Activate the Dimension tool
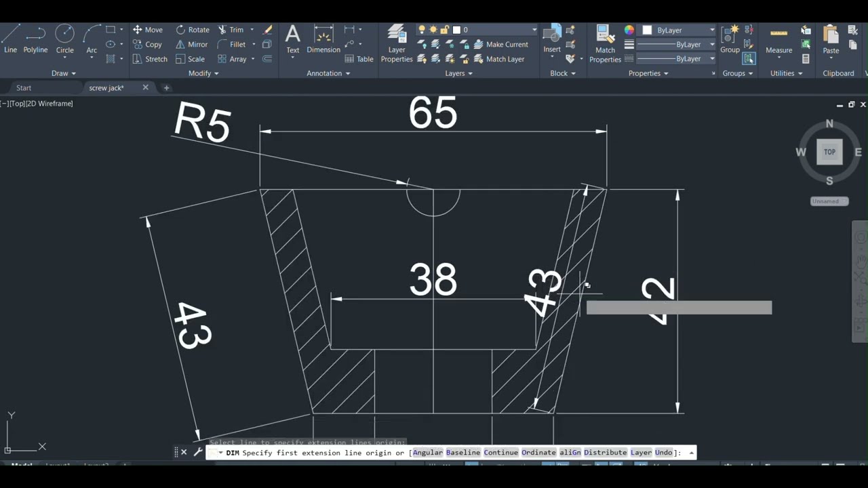The width and height of the screenshot is (868, 488). click(x=323, y=39)
